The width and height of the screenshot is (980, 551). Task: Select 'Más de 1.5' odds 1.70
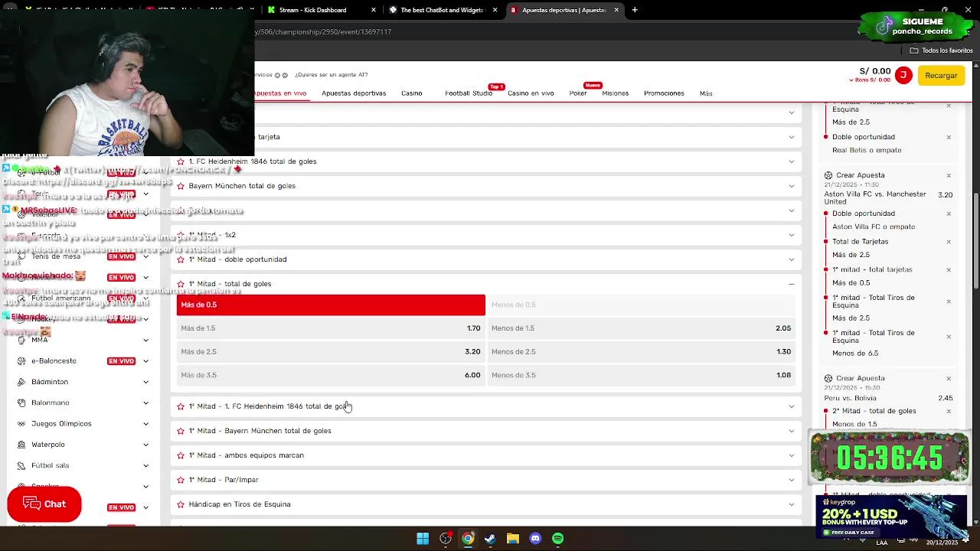point(331,328)
